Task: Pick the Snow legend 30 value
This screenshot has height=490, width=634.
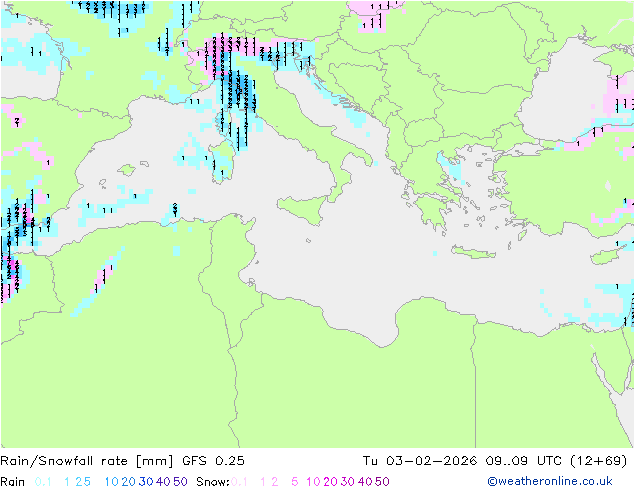Action: click(x=348, y=482)
